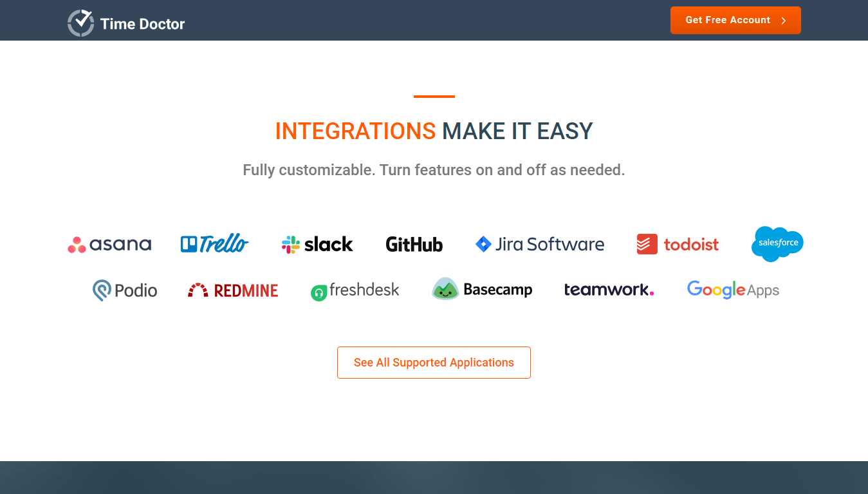This screenshot has height=494, width=868.
Task: Choose the Freshdesk integration logo
Action: (355, 291)
